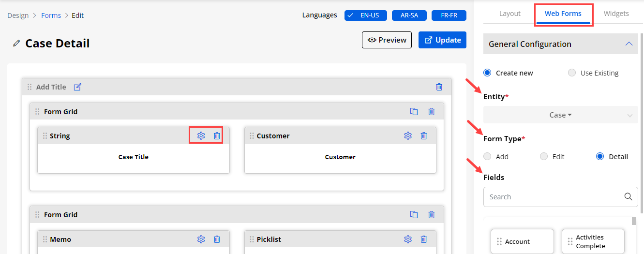644x254 pixels.
Task: Duplicate the first Form Grid
Action: pos(414,112)
